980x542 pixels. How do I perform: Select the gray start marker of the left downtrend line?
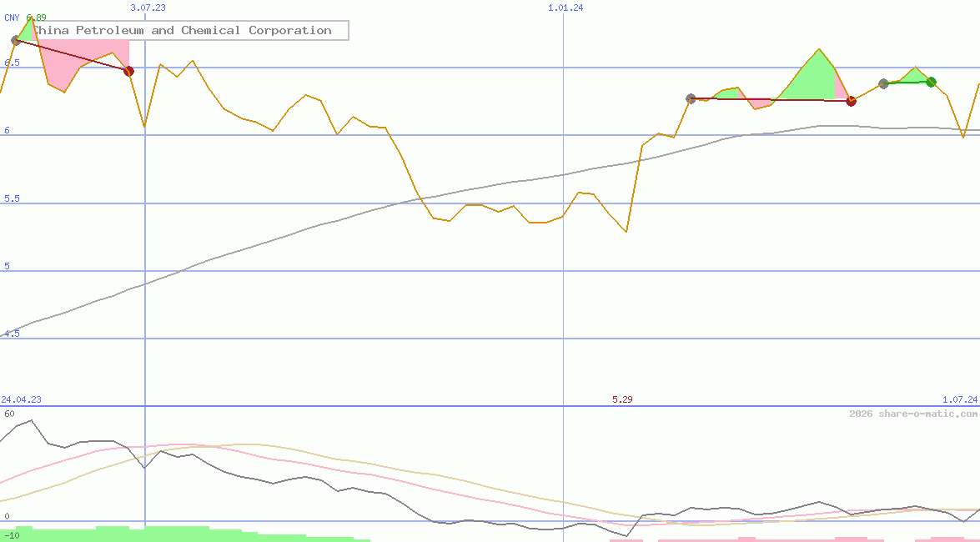(x=17, y=39)
